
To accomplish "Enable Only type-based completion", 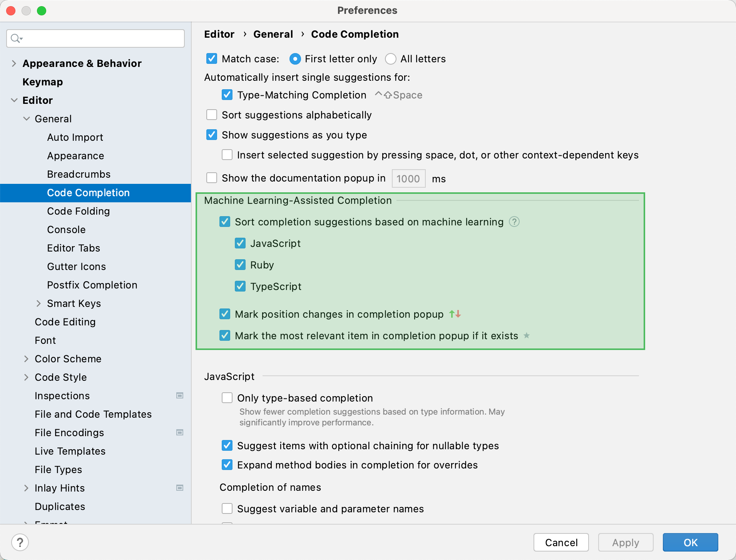I will tap(227, 398).
